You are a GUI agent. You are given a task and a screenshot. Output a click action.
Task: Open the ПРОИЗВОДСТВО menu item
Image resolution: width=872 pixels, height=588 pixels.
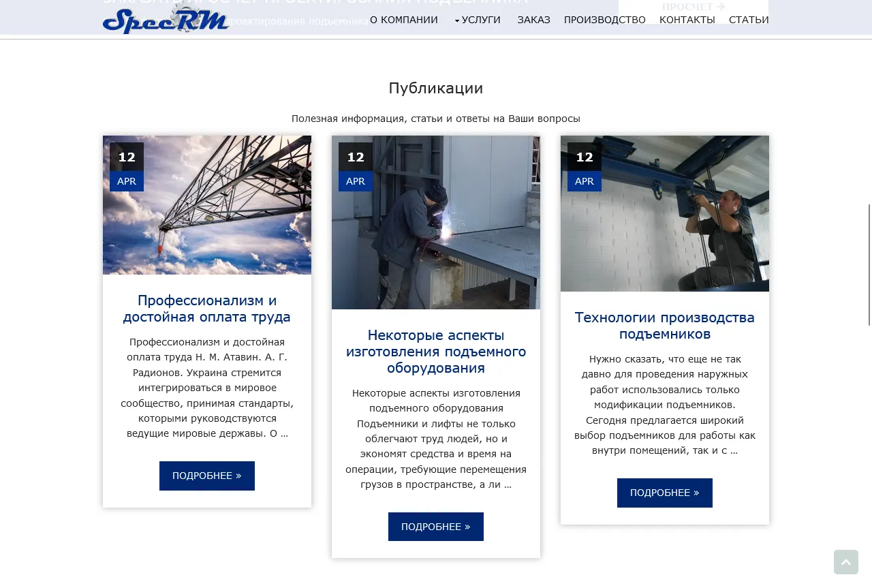(604, 20)
